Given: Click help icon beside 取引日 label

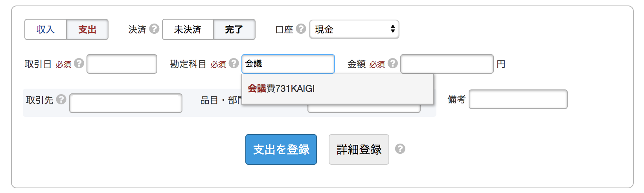Looking at the screenshot, I should 79,64.
